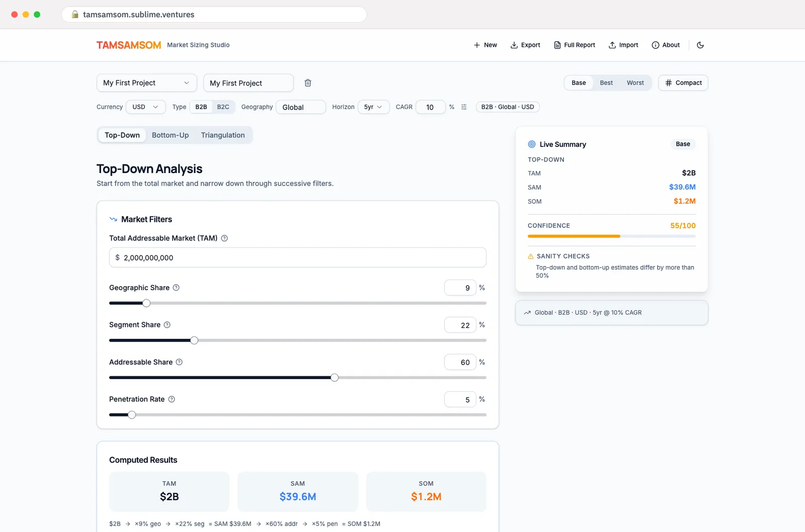Delete project via trash icon

308,83
